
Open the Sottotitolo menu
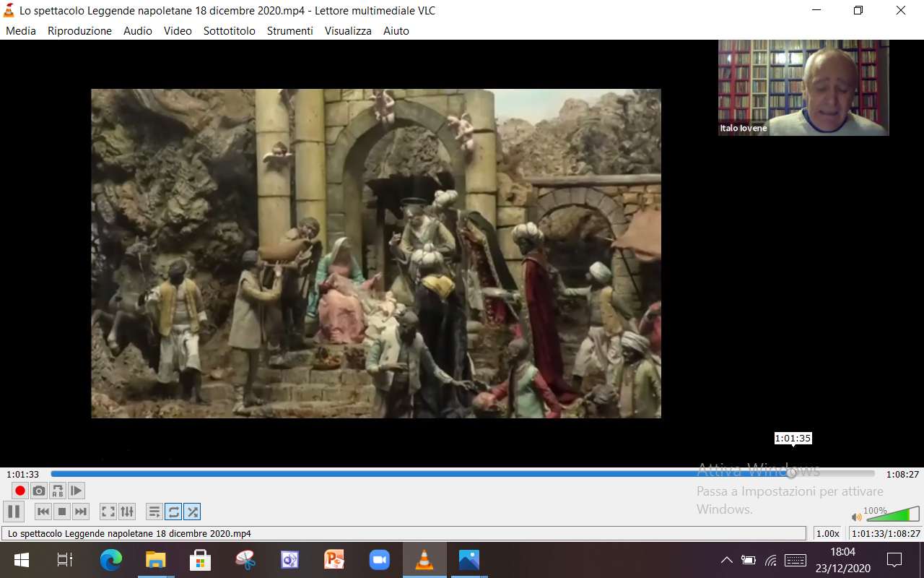[x=230, y=31]
